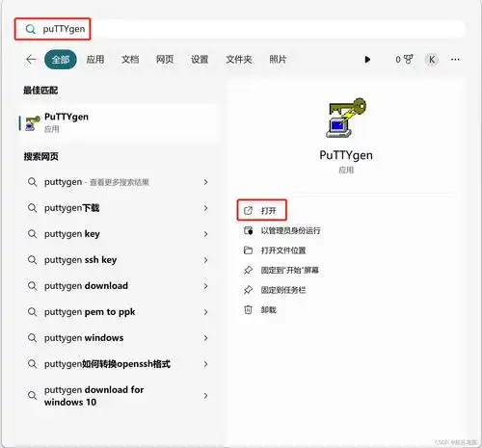
Task: Switch to the 网页 filter tab
Action: (x=165, y=60)
